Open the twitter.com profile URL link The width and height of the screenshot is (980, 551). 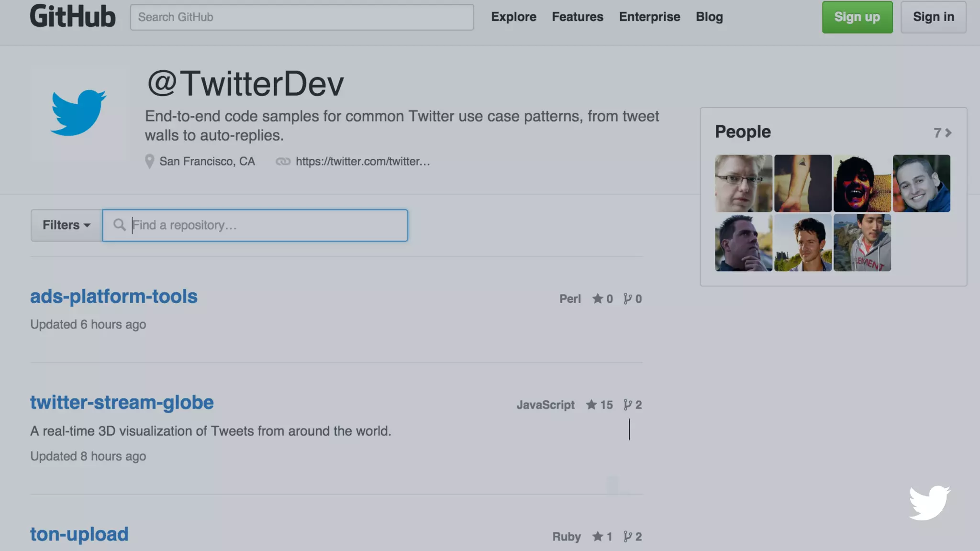362,162
